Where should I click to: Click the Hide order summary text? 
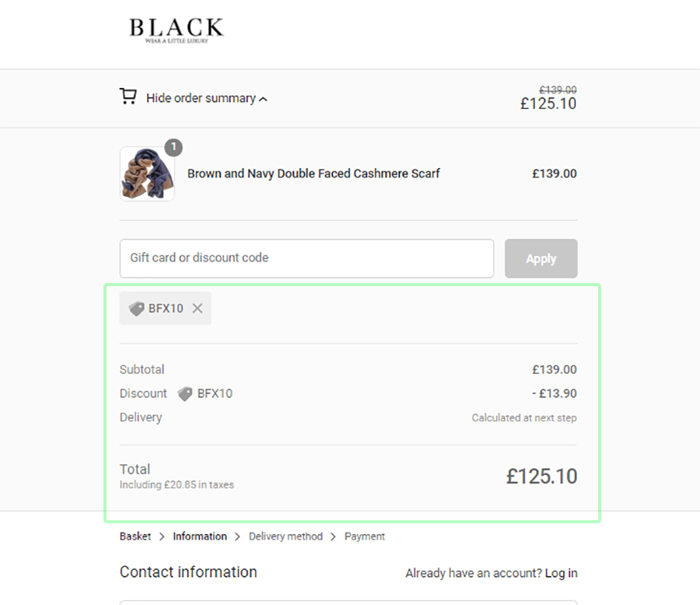pyautogui.click(x=201, y=98)
